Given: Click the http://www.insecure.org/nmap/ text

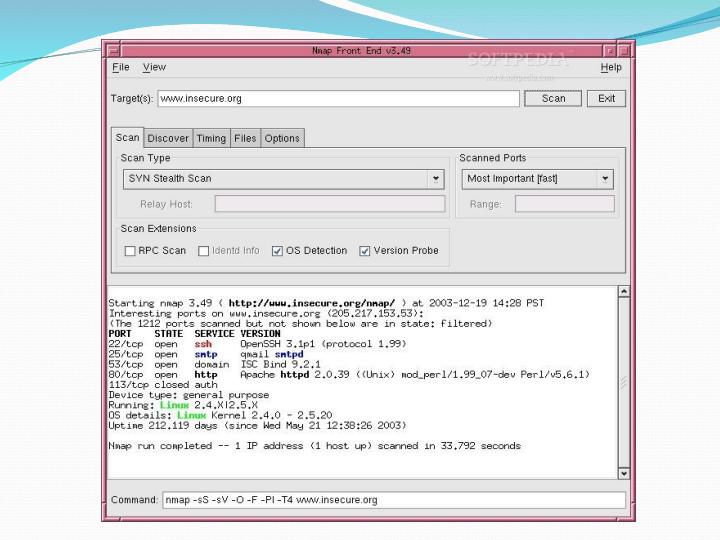Looking at the screenshot, I should point(312,303).
